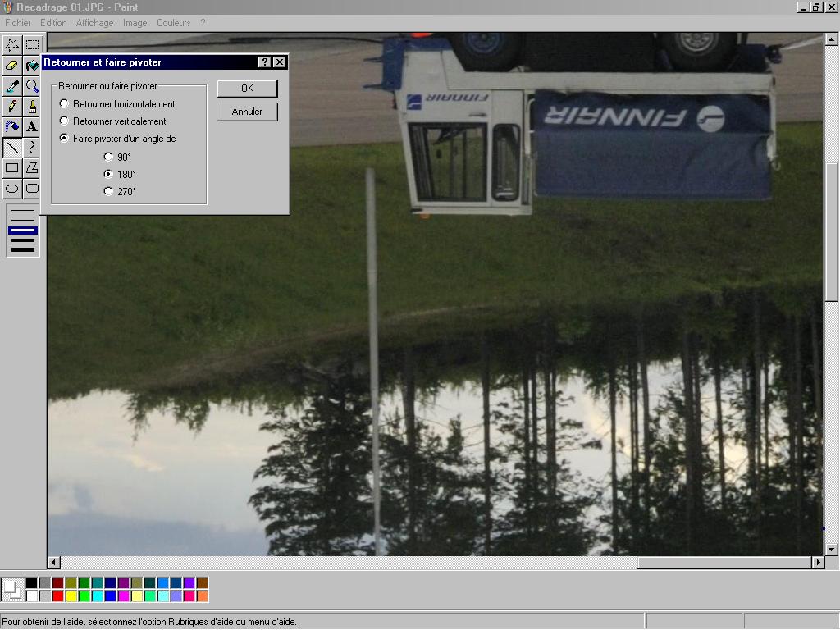The width and height of the screenshot is (840, 630).
Task: Activate the Text tool
Action: (32, 126)
